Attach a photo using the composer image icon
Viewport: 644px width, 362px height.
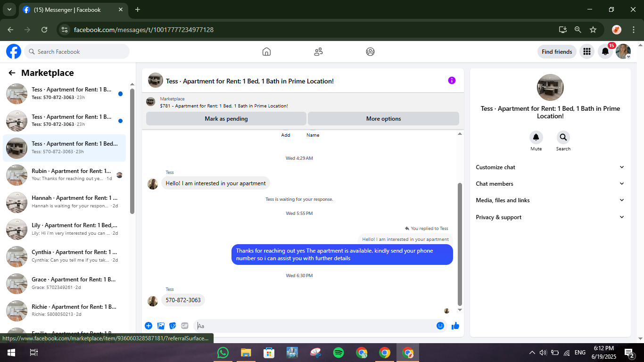(161, 326)
